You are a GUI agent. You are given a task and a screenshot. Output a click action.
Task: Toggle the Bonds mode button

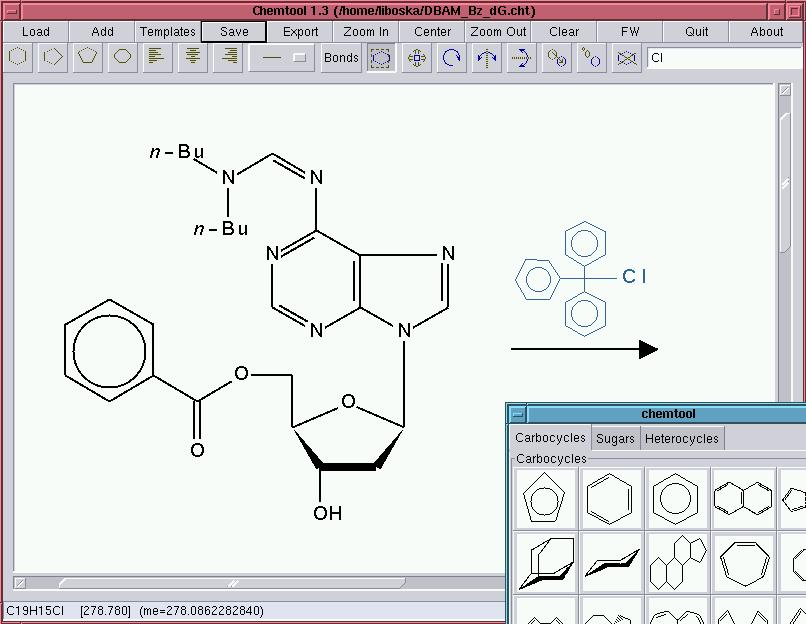click(x=341, y=58)
